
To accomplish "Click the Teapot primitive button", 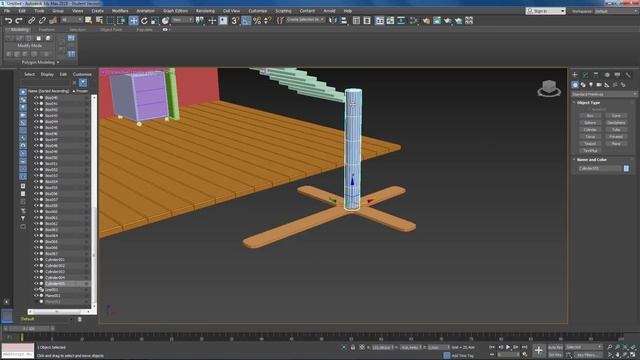I will tap(590, 144).
